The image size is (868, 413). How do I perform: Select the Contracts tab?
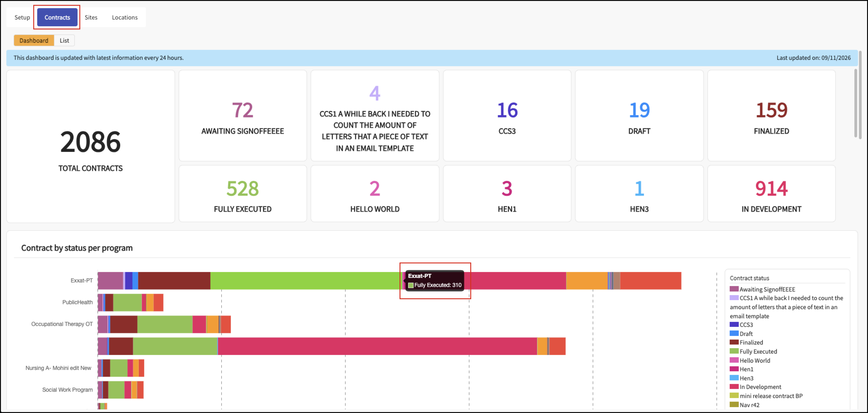coord(57,17)
